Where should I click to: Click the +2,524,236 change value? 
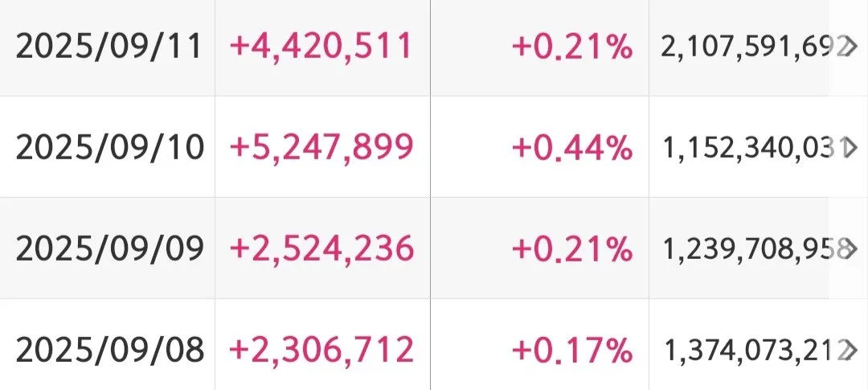coord(321,249)
